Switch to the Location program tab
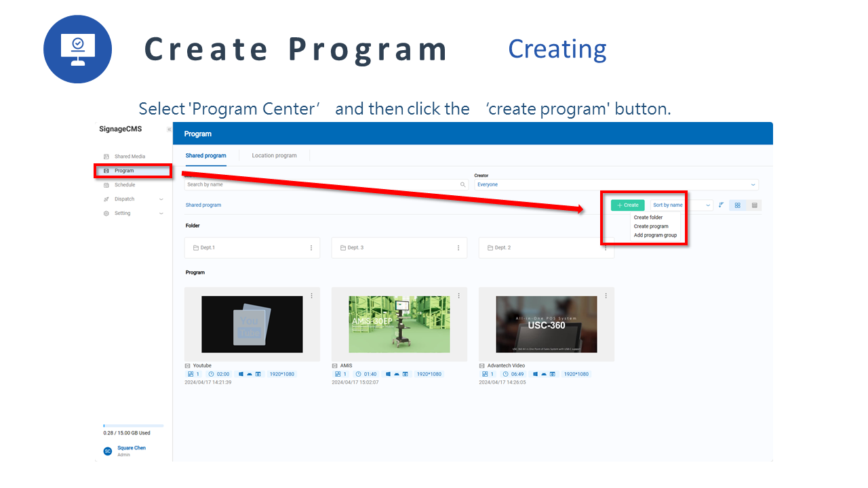This screenshot has width=868, height=488. (274, 156)
